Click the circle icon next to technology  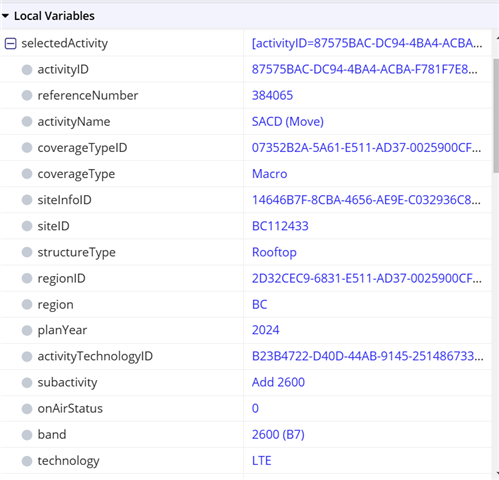pyautogui.click(x=27, y=461)
